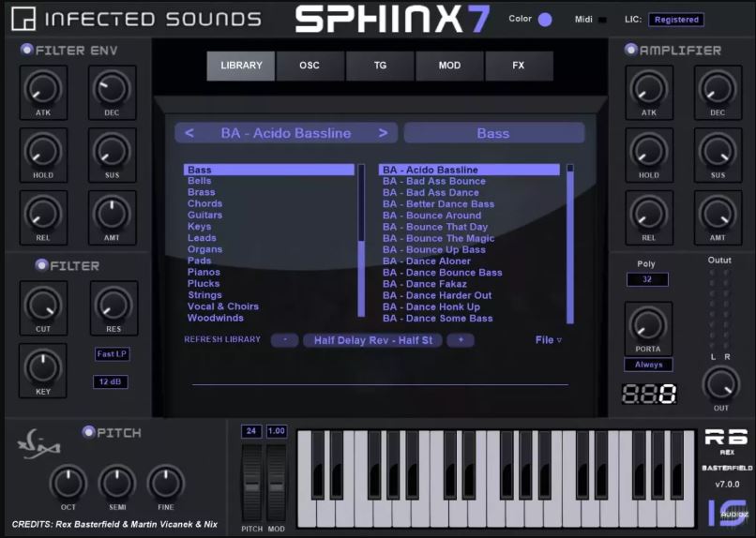Click REFRESH LIBRARY

(222, 339)
